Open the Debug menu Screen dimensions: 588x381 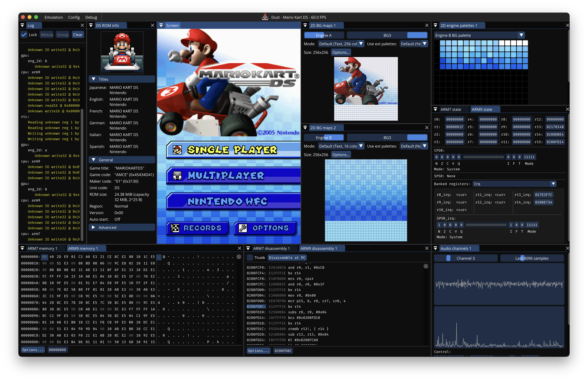(91, 17)
